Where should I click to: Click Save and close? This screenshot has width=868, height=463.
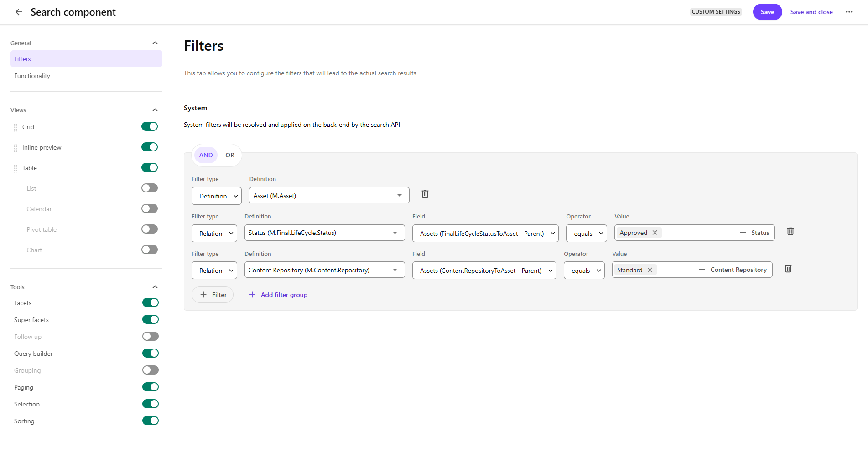pyautogui.click(x=811, y=11)
